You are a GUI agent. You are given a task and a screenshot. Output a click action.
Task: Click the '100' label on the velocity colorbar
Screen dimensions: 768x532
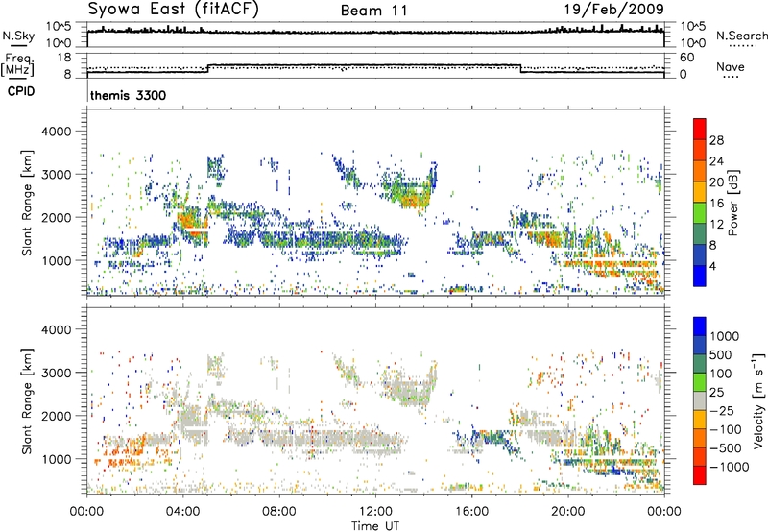723,374
